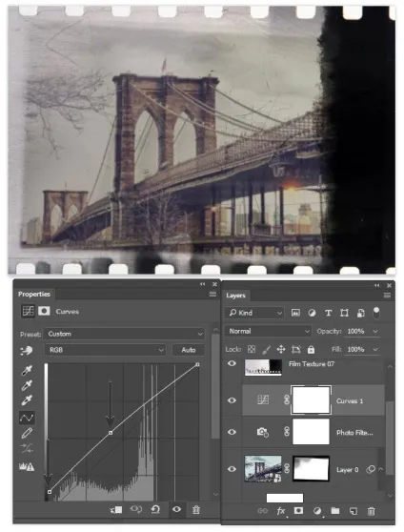Viewport: 404px width, 532px height.
Task: Link layers in Layers panel footer
Action: tap(263, 511)
